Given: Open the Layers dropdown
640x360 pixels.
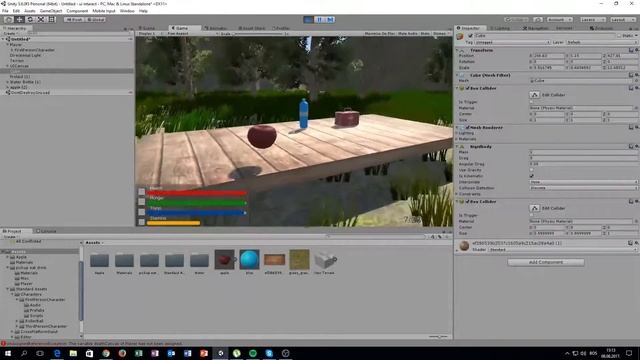Looking at the screenshot, I should click(x=592, y=19).
